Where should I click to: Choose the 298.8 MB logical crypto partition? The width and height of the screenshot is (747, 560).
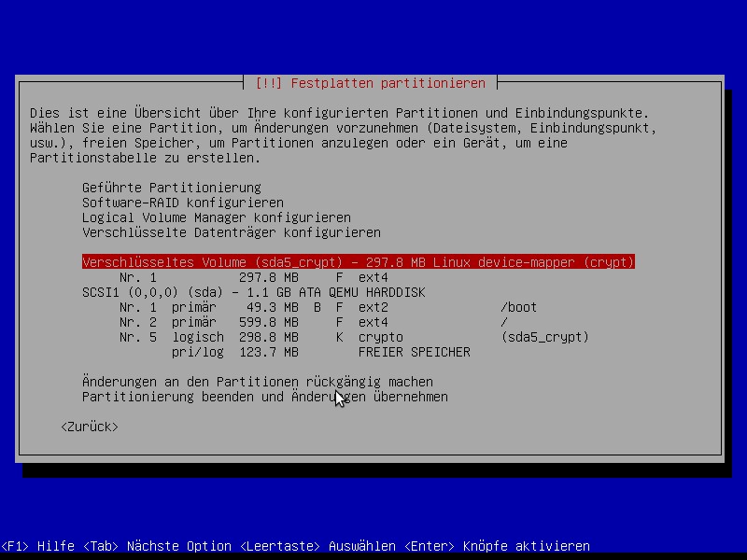coord(353,337)
